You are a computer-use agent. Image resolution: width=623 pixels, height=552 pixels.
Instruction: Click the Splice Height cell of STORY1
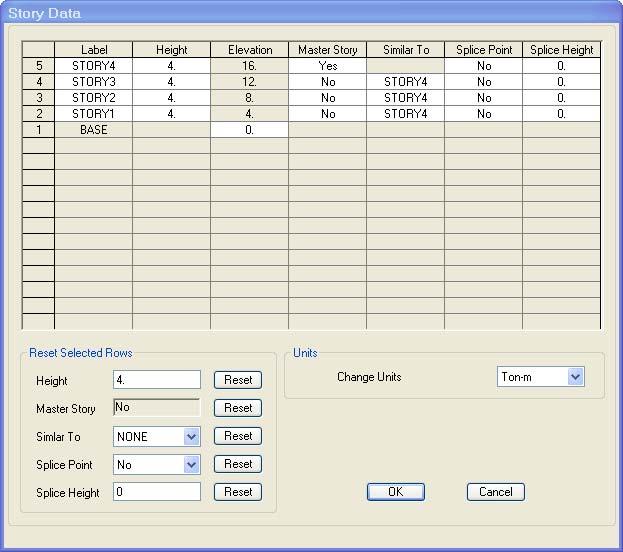[561, 114]
